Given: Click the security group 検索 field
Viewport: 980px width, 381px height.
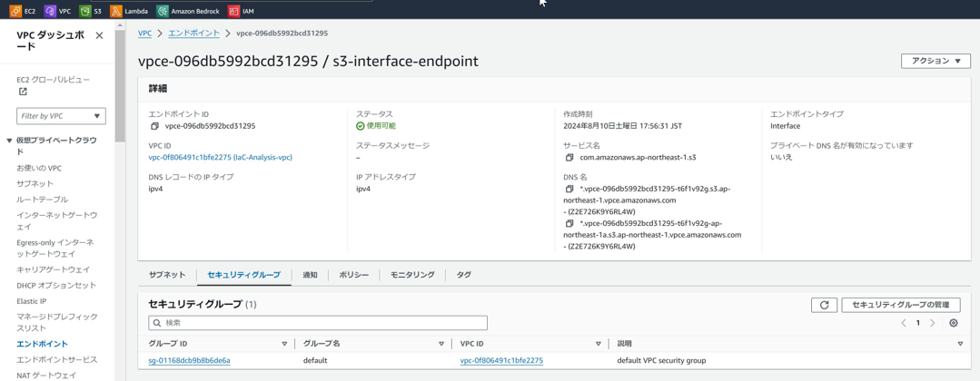Looking at the screenshot, I should 318,323.
